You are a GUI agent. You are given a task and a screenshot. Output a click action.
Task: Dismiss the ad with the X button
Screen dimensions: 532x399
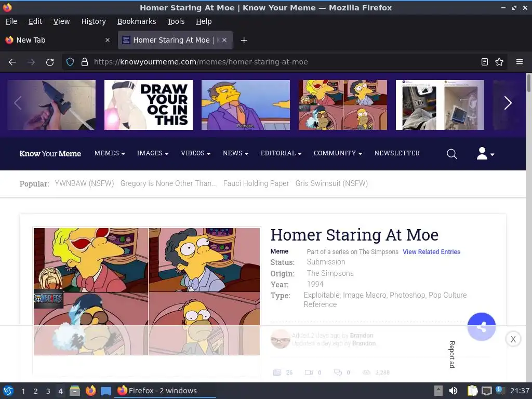click(x=513, y=339)
